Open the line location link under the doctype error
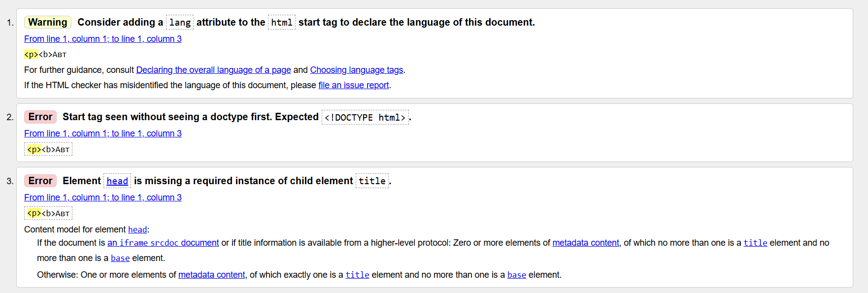868x293 pixels. click(102, 133)
